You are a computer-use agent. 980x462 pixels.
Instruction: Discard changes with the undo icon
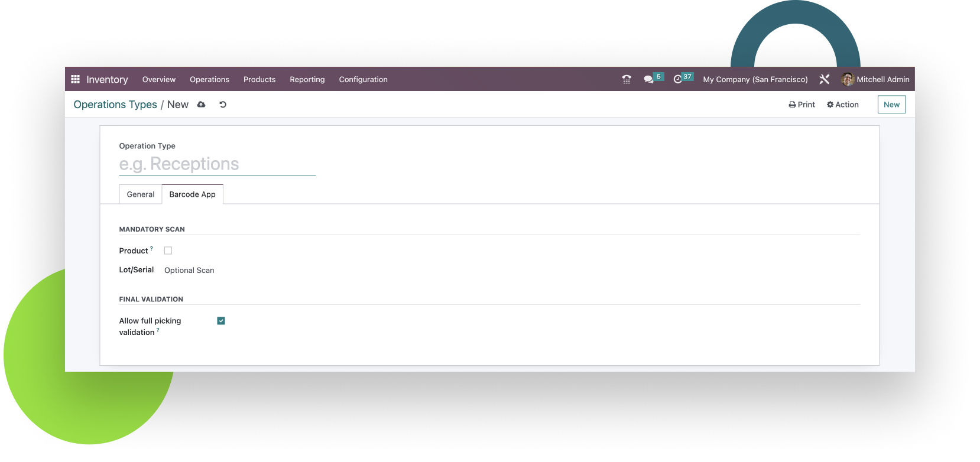(223, 105)
